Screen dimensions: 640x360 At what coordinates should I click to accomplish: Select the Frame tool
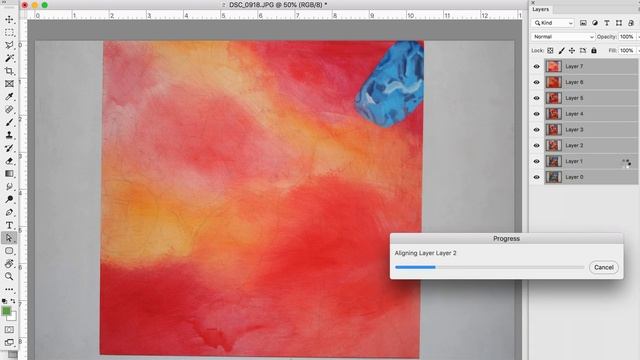(9, 84)
